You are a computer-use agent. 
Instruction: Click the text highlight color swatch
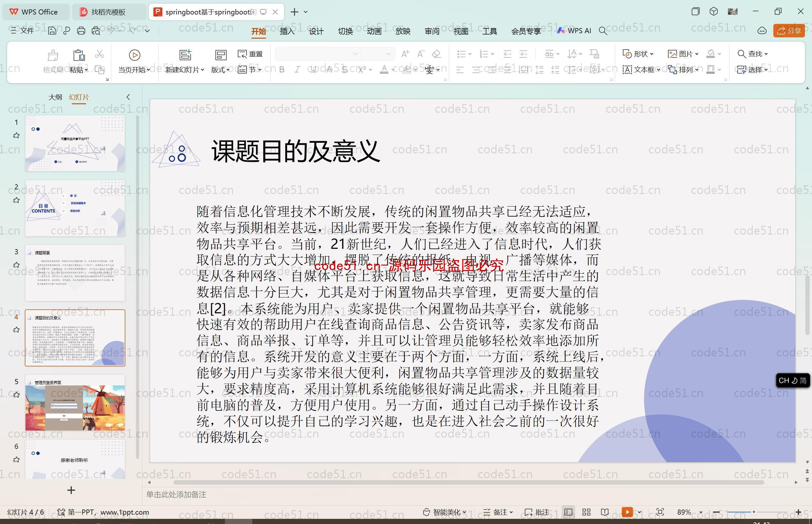click(406, 70)
